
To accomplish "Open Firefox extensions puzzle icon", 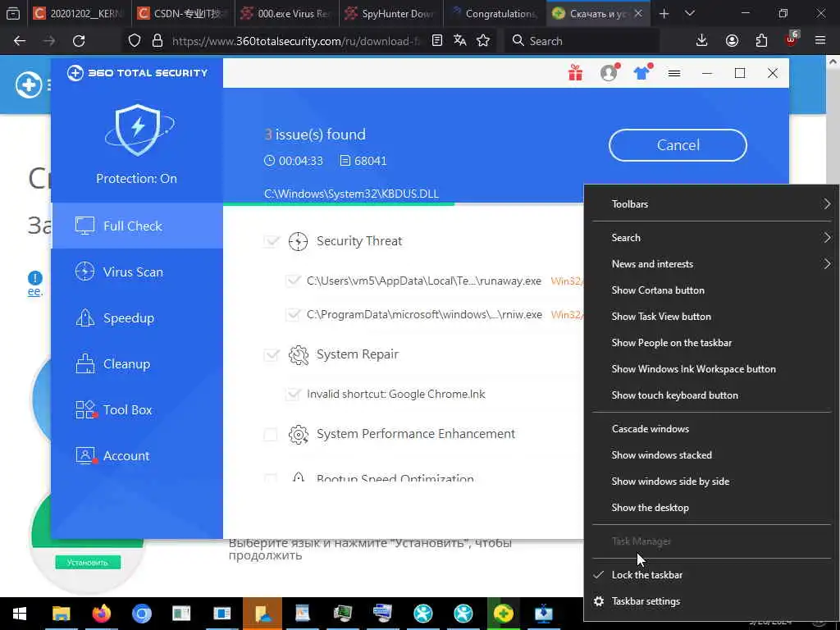I will [x=761, y=41].
